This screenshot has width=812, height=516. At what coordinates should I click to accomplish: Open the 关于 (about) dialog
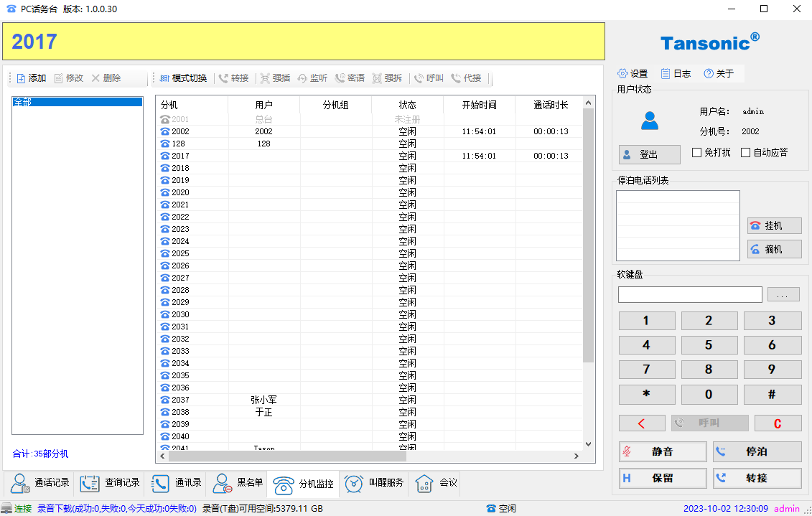tap(719, 73)
